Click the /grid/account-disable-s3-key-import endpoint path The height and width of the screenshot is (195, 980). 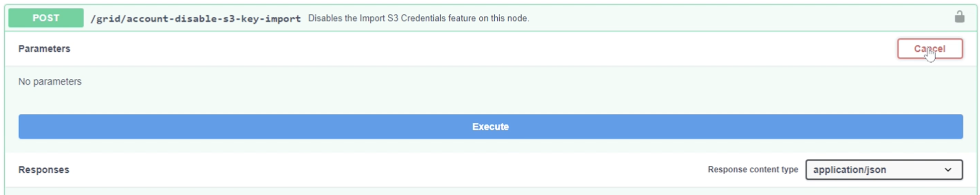pos(195,18)
